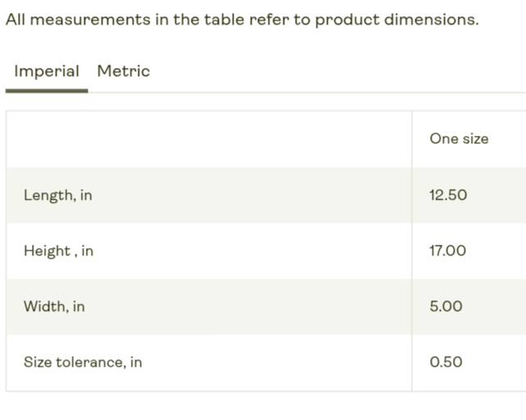Image resolution: width=526 pixels, height=420 pixels.
Task: Click the "Size tolerance, in" label
Action: point(83,363)
